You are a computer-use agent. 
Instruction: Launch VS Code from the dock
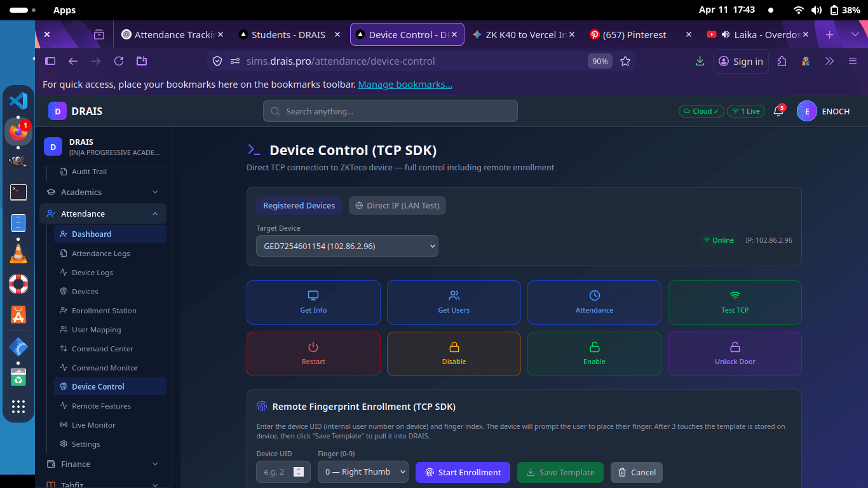click(x=18, y=100)
